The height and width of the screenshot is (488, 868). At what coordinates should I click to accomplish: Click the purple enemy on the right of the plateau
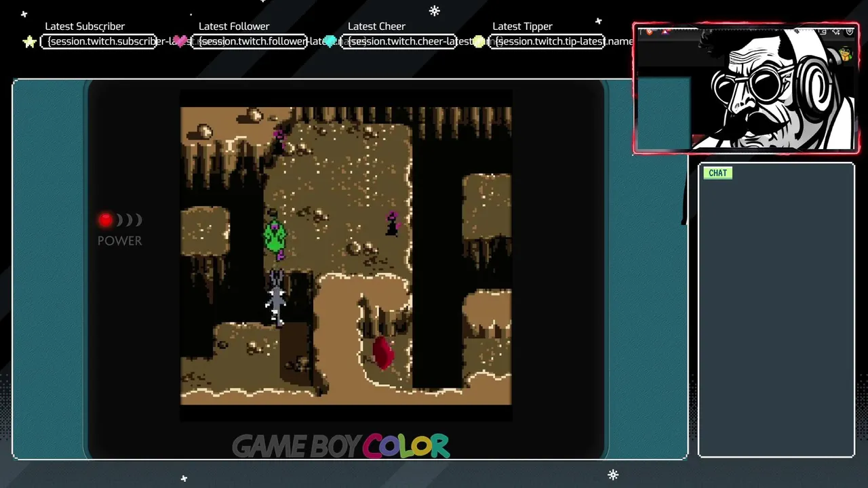[x=392, y=223]
